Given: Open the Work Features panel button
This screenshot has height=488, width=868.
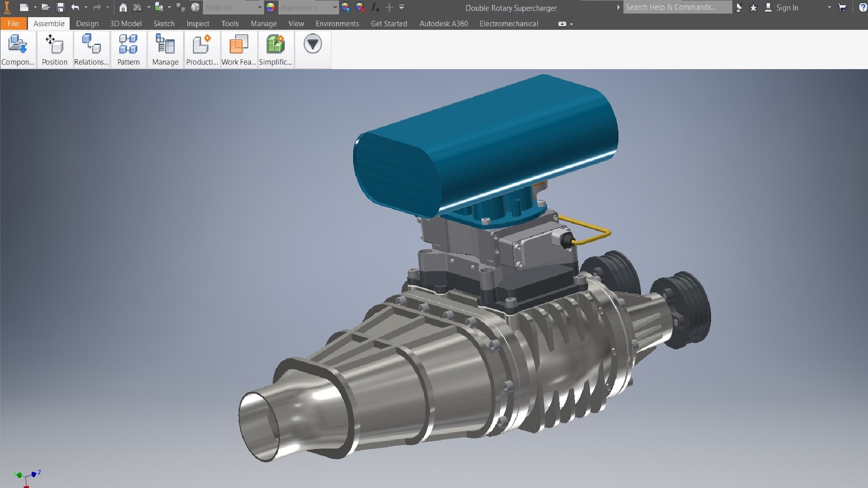Looking at the screenshot, I should 239,50.
